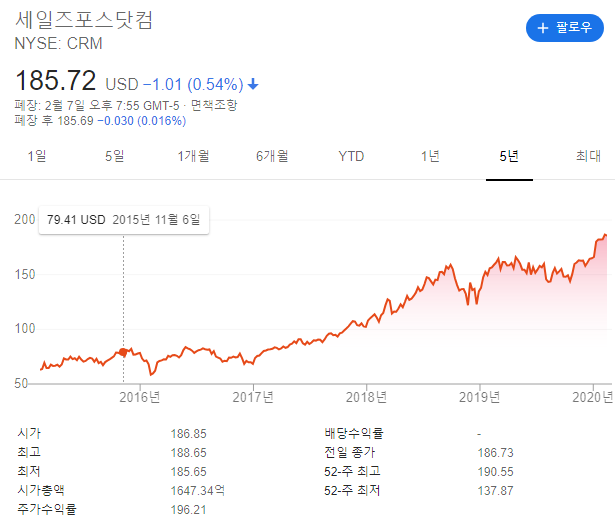Screen dimensions: 615x523
Task: Click the 전일 종가 value 186.73
Action: click(x=495, y=452)
